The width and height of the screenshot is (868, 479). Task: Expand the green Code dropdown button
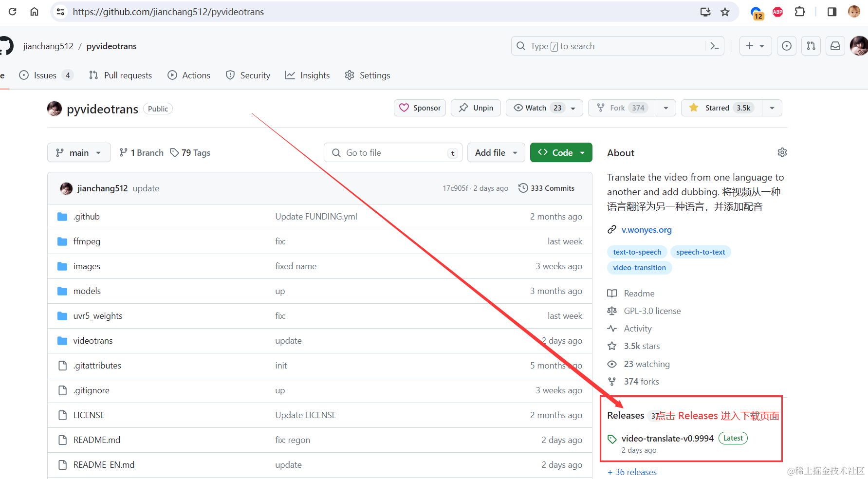[561, 152]
